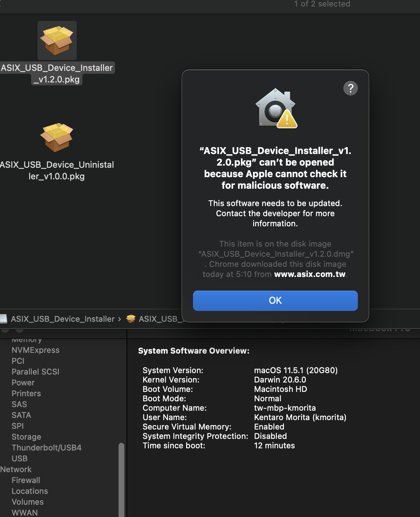Click the macOS 11.5.1 (20G80) value

coord(296,370)
